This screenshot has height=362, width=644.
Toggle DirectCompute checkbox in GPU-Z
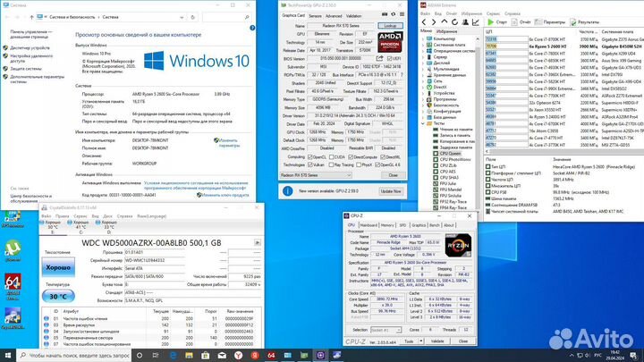(351, 157)
